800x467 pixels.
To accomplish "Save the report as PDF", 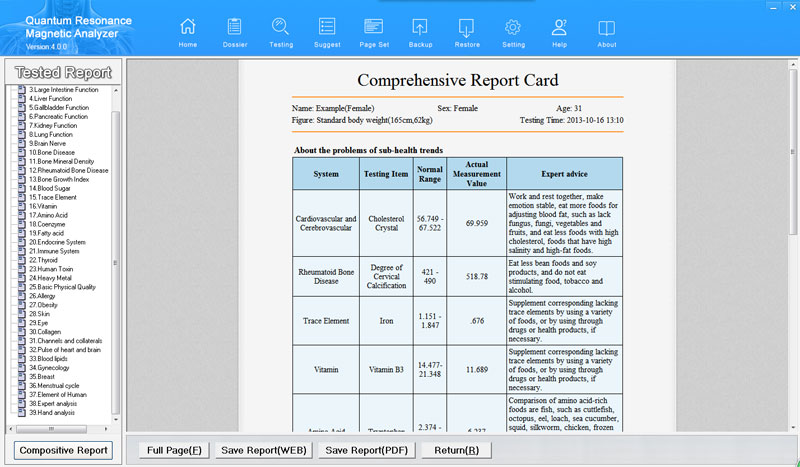I will (x=365, y=450).
